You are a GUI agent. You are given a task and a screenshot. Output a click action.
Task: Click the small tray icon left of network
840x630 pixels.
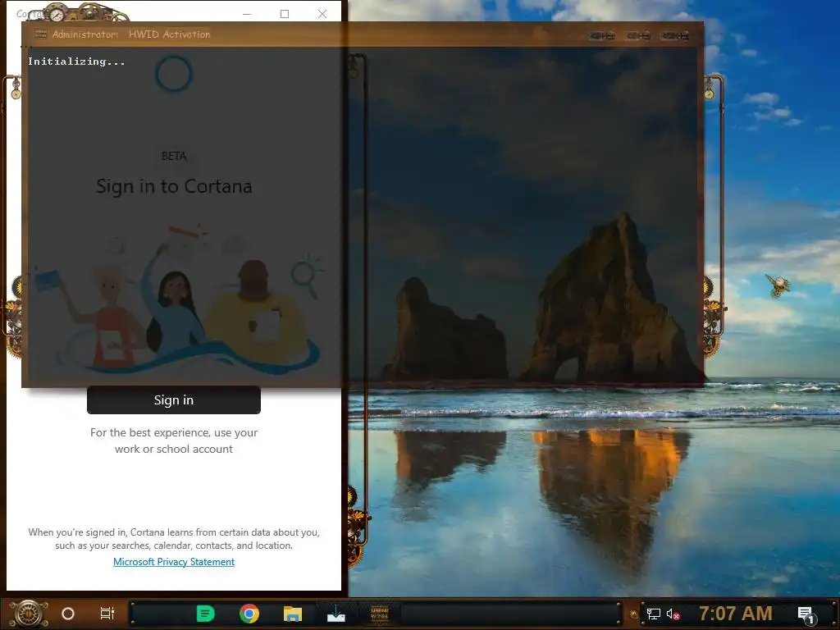click(634, 614)
